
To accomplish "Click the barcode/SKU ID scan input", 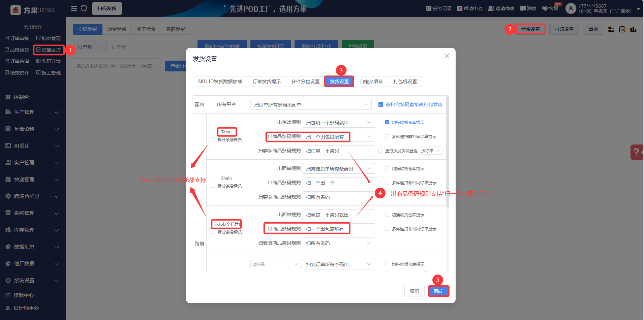I will (x=117, y=66).
